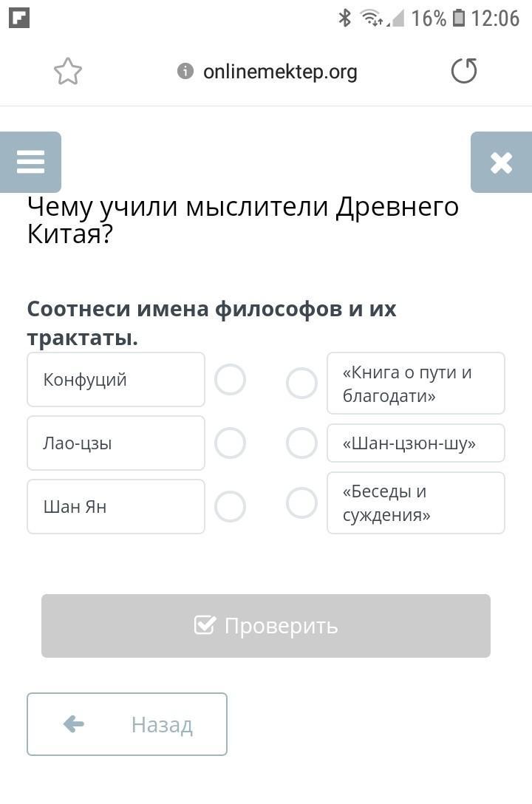Reload the page
Image resolution: width=532 pixels, height=804 pixels.
coord(464,71)
